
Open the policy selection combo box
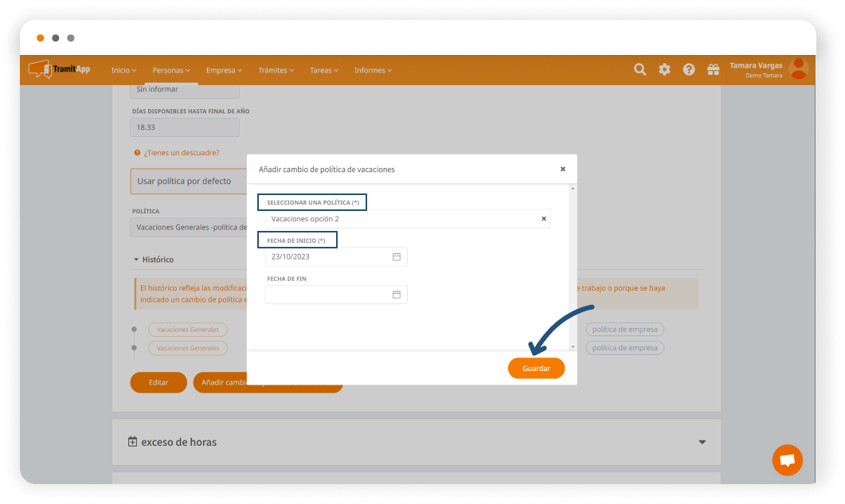pos(402,219)
